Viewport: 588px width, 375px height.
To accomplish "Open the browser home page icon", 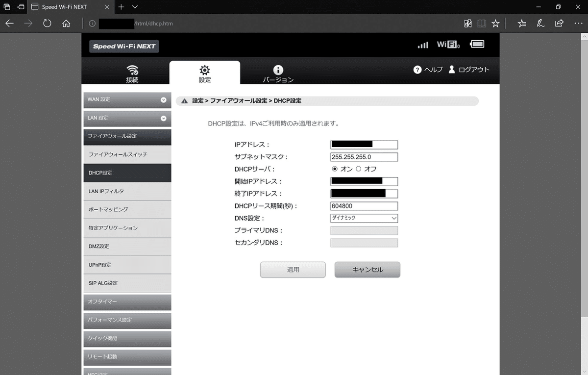I will (66, 24).
